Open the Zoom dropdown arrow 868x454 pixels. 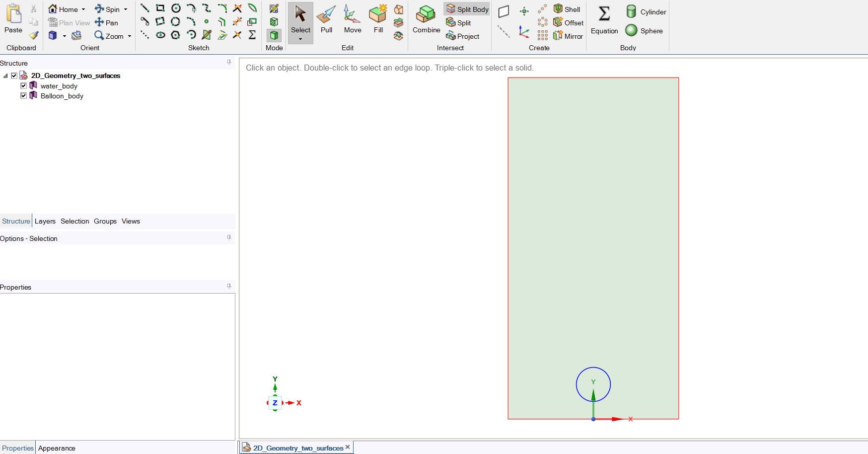(x=130, y=36)
